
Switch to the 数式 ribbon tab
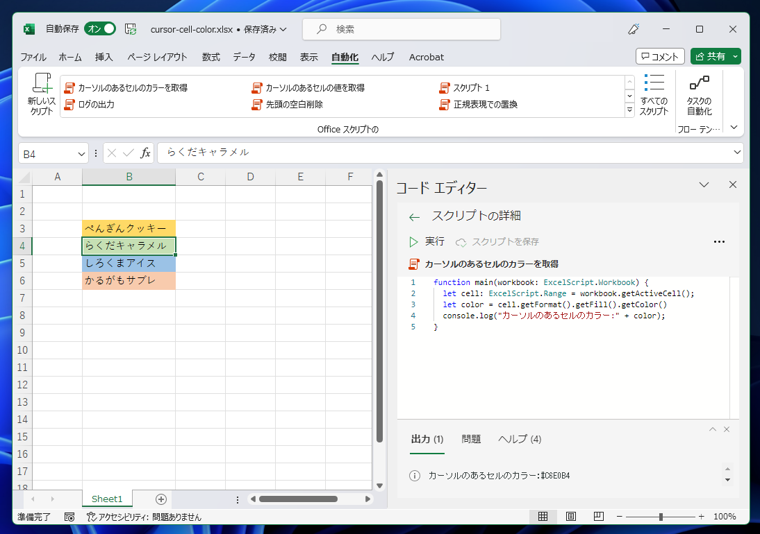pyautogui.click(x=211, y=57)
